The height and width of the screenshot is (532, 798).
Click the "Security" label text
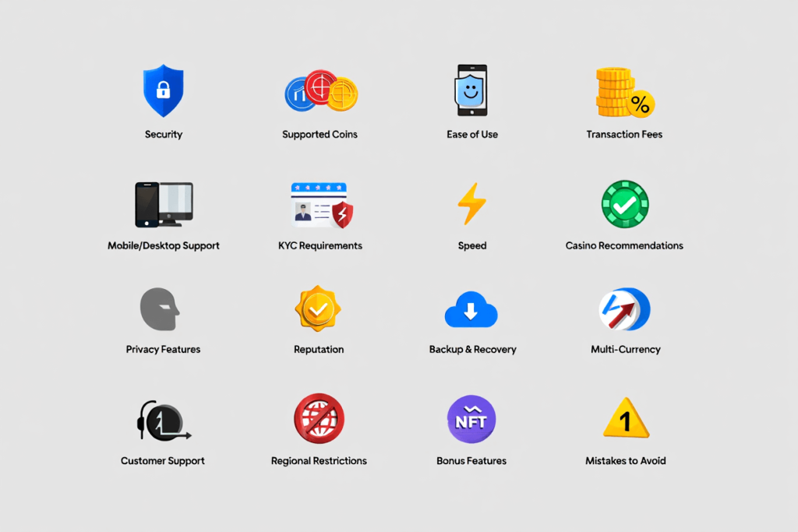click(164, 135)
